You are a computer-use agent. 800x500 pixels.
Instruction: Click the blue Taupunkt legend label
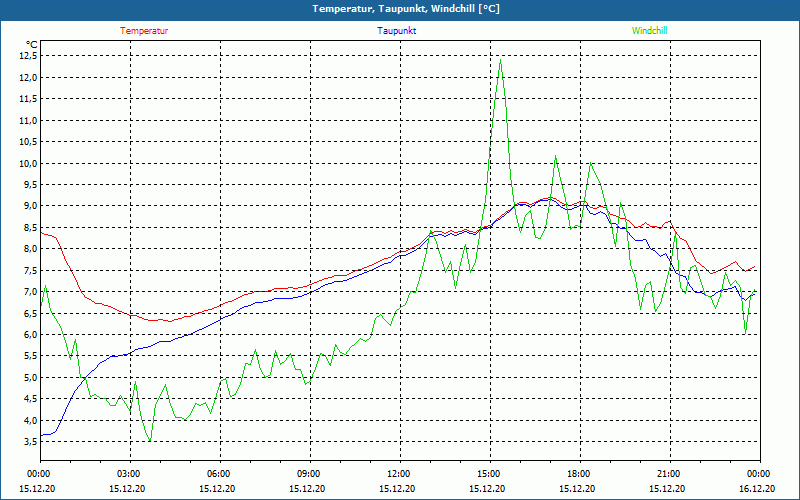[x=397, y=31]
